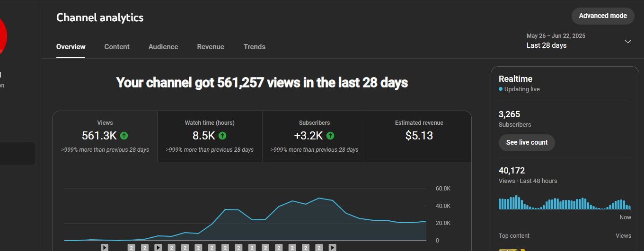Click the 'Channel analytics' heading

coord(100,17)
